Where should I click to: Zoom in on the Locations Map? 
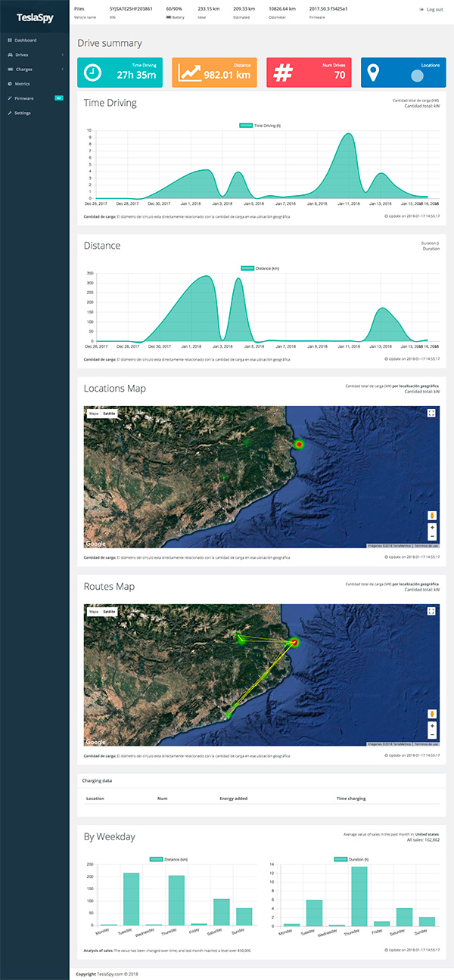432,527
